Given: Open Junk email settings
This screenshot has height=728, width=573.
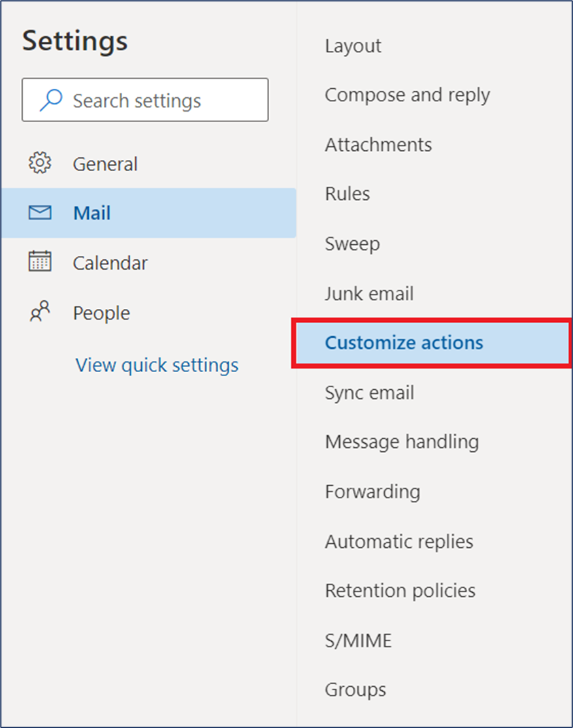Looking at the screenshot, I should 369,293.
